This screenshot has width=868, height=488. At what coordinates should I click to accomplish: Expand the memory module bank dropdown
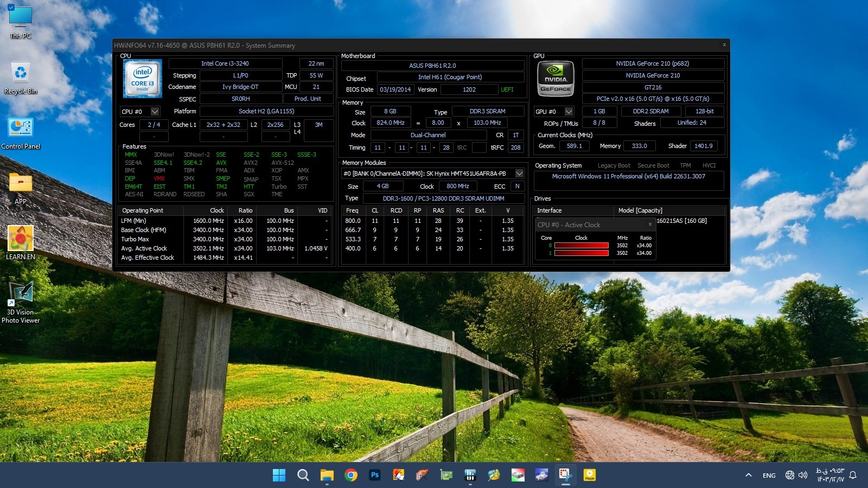[519, 174]
